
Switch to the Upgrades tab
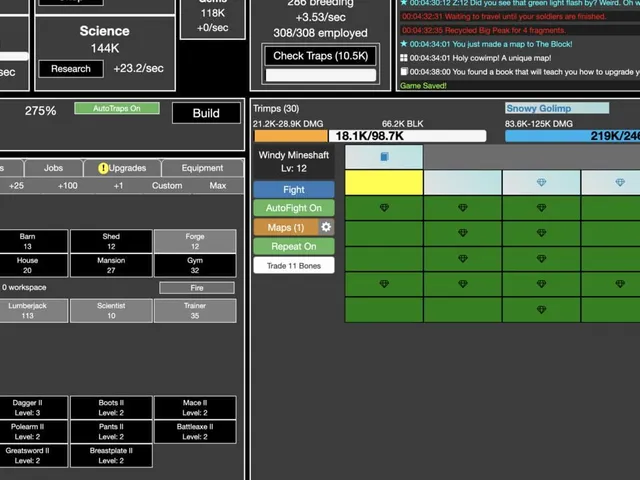point(122,168)
